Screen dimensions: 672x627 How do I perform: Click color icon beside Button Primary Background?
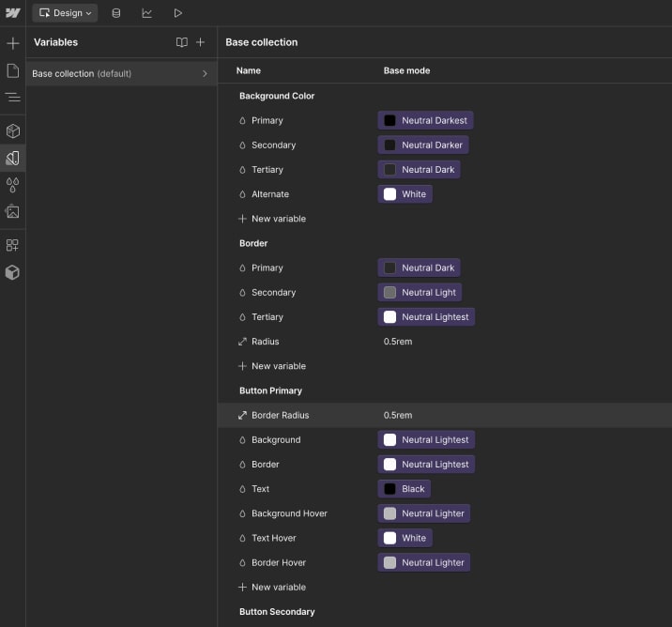click(242, 439)
